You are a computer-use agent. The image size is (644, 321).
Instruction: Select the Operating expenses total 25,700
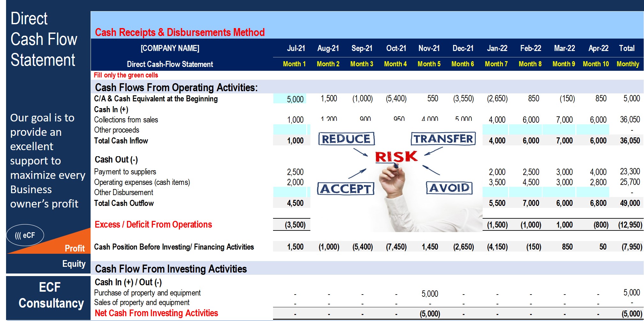point(630,182)
